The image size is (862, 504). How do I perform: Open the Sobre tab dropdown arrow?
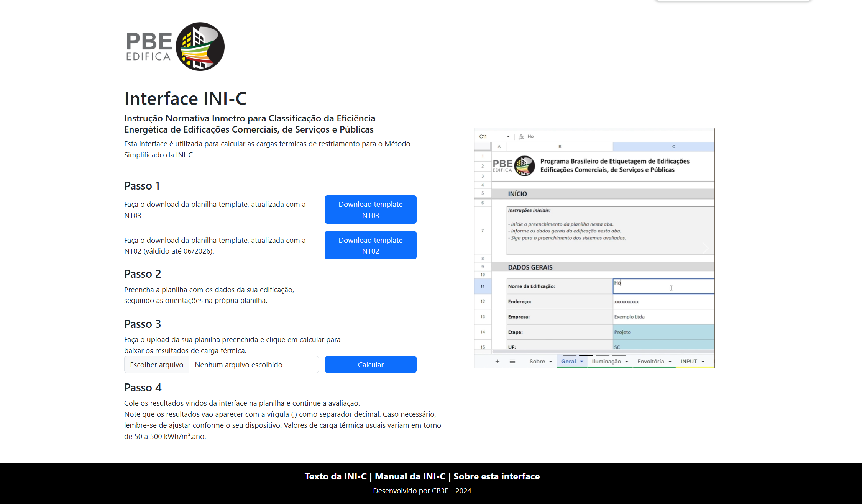pyautogui.click(x=550, y=362)
